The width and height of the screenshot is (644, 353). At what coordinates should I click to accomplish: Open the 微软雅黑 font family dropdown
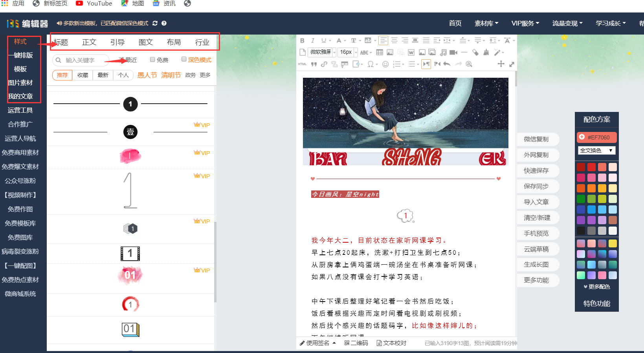[x=323, y=52]
